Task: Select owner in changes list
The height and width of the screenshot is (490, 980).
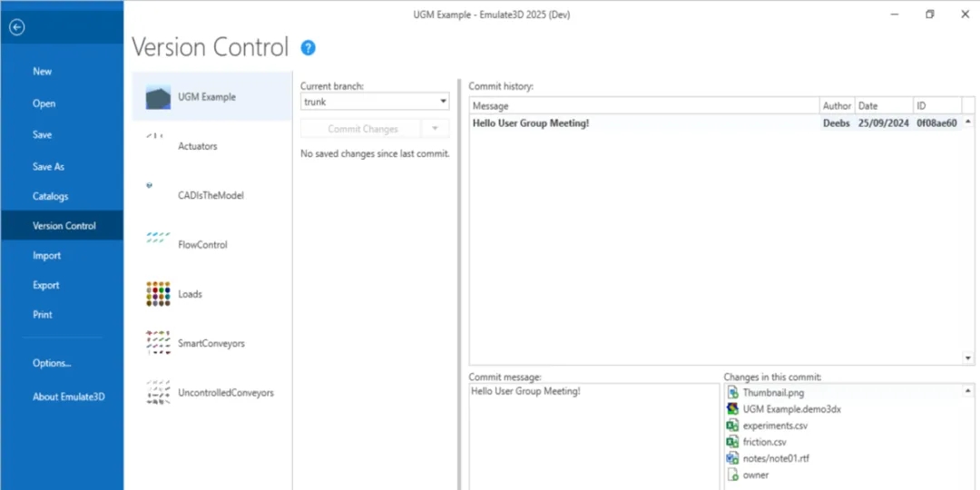Action: pos(756,475)
